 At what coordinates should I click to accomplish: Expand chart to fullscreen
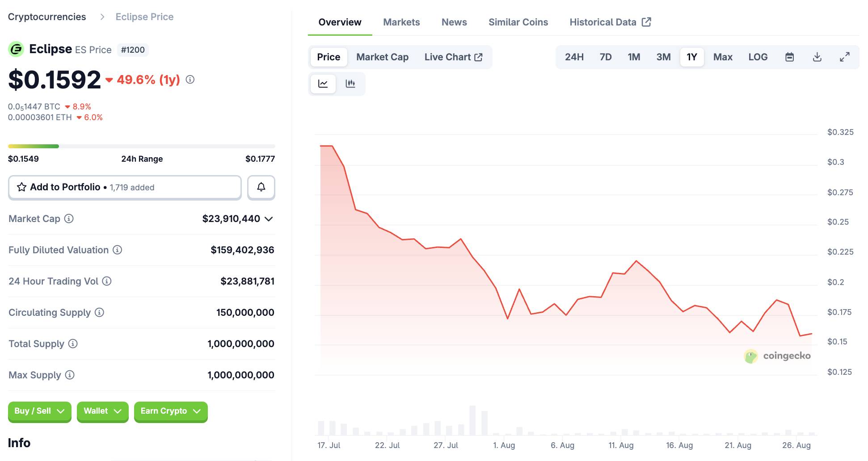pos(844,57)
